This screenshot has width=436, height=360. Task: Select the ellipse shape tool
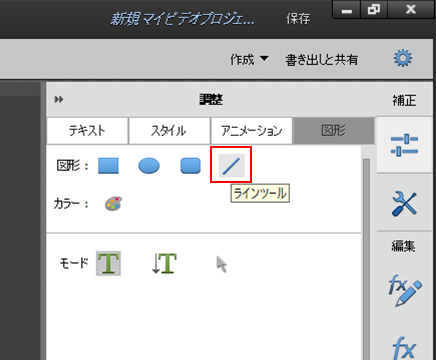coord(149,166)
